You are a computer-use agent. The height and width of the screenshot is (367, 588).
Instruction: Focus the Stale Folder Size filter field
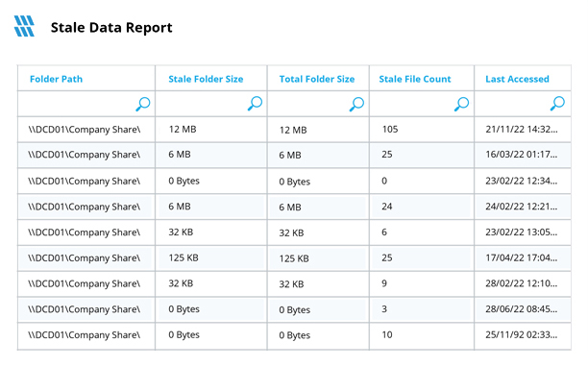click(211, 104)
